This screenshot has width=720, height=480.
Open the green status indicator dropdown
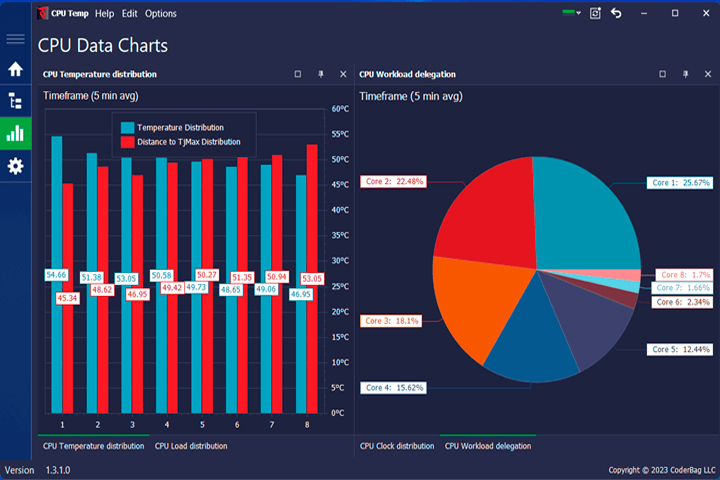[x=572, y=13]
